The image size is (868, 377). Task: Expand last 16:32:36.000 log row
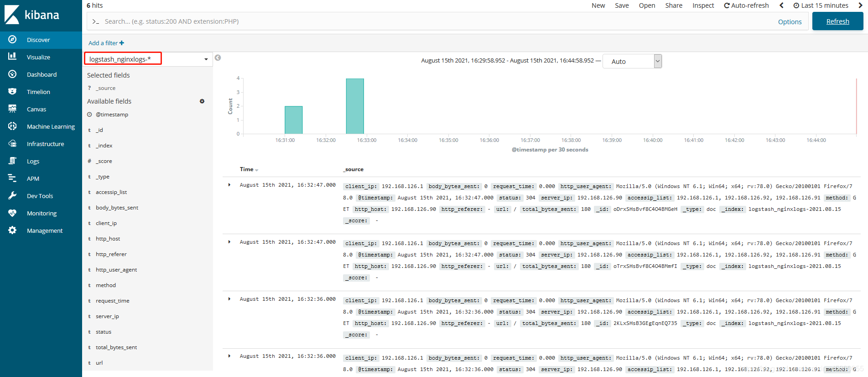point(229,356)
